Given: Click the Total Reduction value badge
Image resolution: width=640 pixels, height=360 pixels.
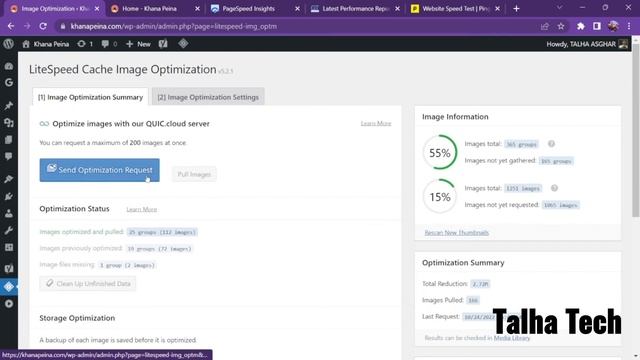Looking at the screenshot, I should (480, 284).
